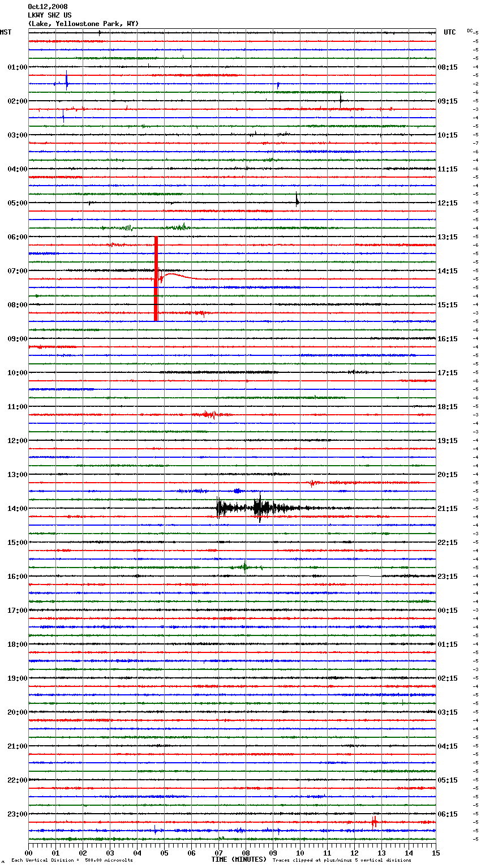Click the Traces clipped at plus/minus 5 note

click(x=342, y=861)
